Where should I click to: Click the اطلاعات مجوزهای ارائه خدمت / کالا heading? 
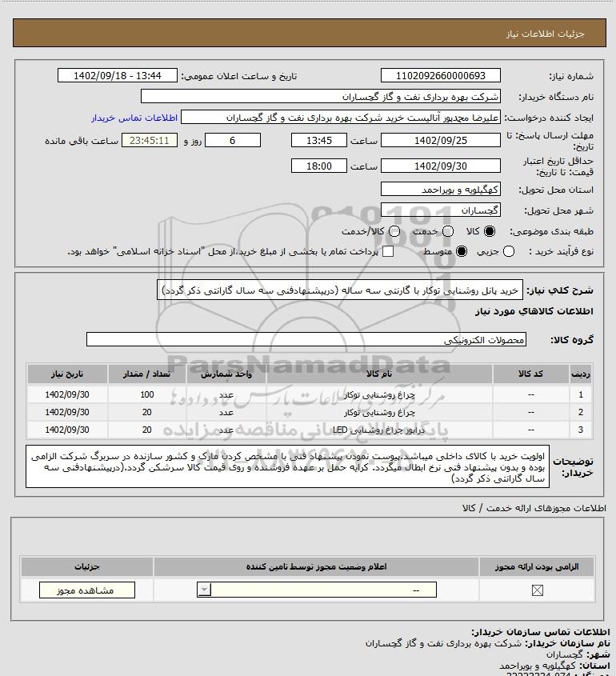(534, 508)
